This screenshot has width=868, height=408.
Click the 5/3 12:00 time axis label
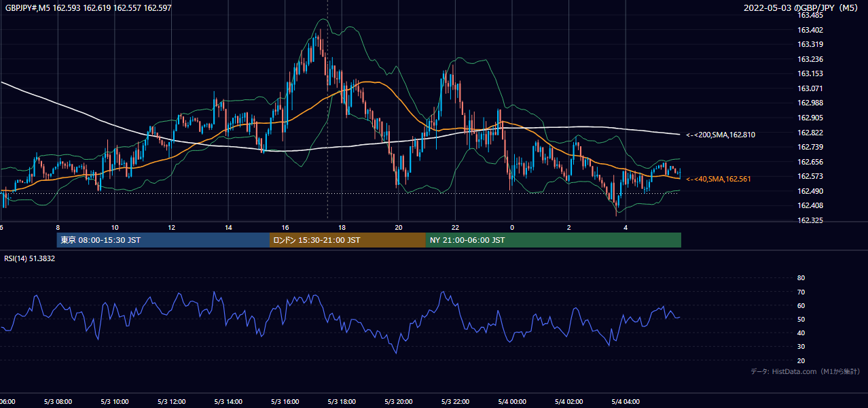[x=171, y=402]
